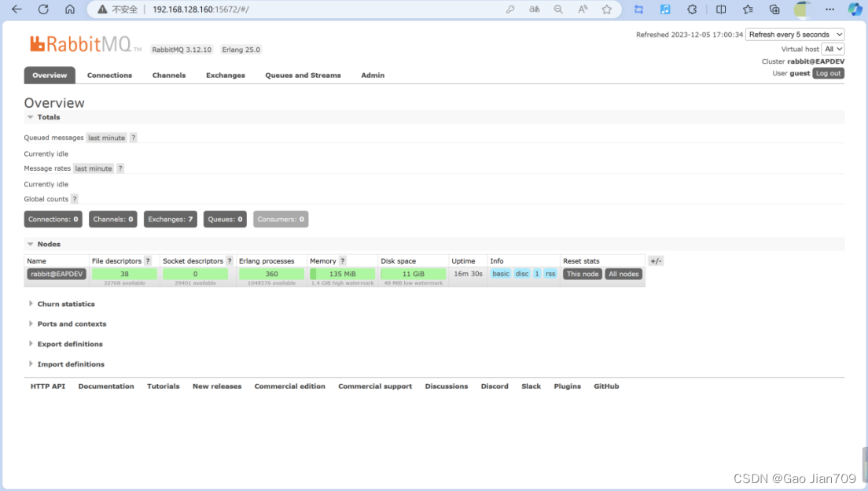Click the Memory 135 MiB usage bar
868x491 pixels.
pos(343,274)
